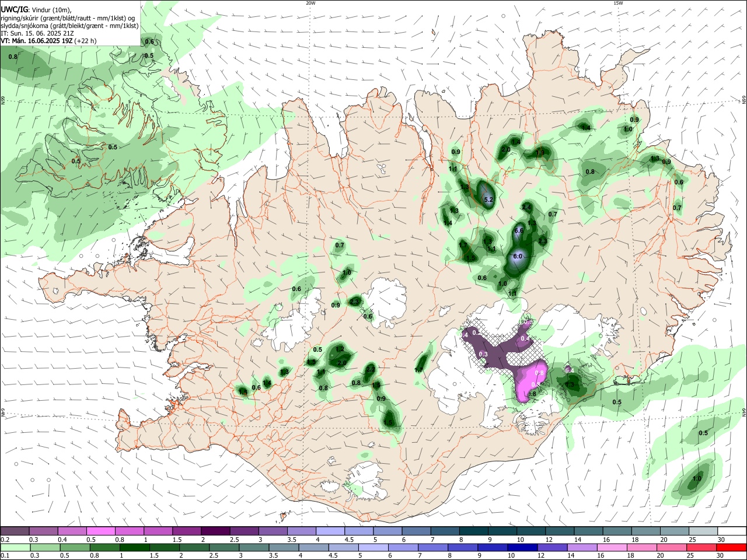Viewport: 747px width, 560px height.
Task: Click the 'IT: Sun. 15. 06. 2025 21Z' line
Action: coord(36,33)
